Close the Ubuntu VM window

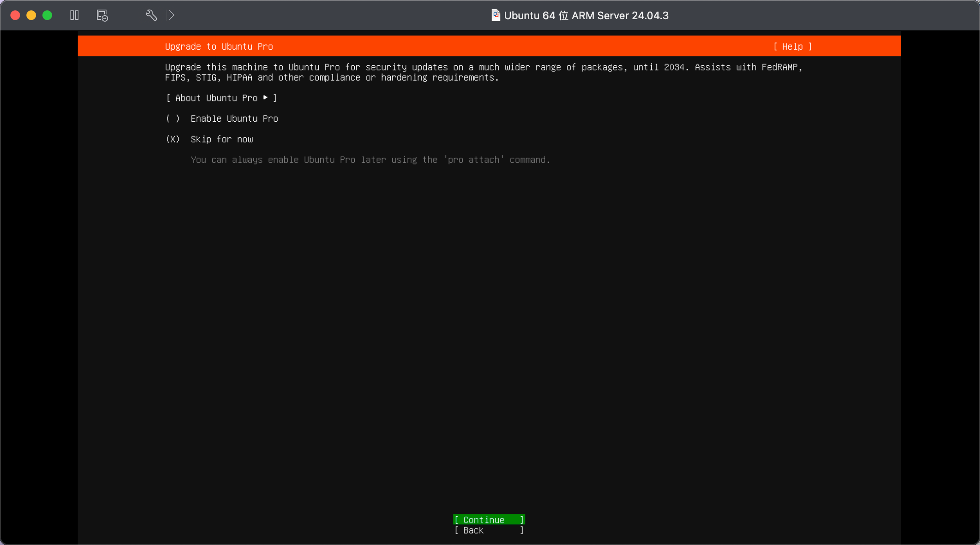point(15,15)
